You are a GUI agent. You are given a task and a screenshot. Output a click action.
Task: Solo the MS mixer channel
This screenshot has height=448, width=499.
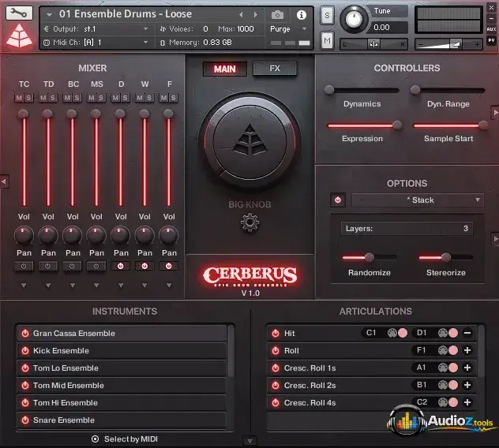tap(101, 98)
